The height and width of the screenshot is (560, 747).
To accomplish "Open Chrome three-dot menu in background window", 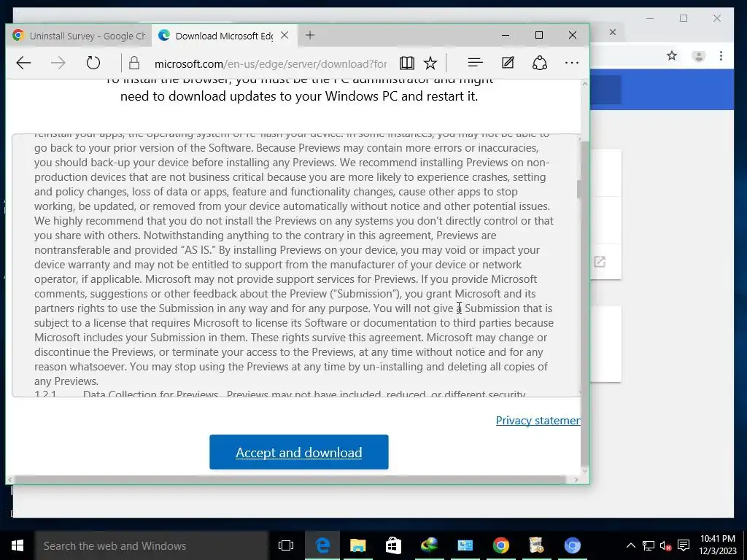I will coord(721,55).
